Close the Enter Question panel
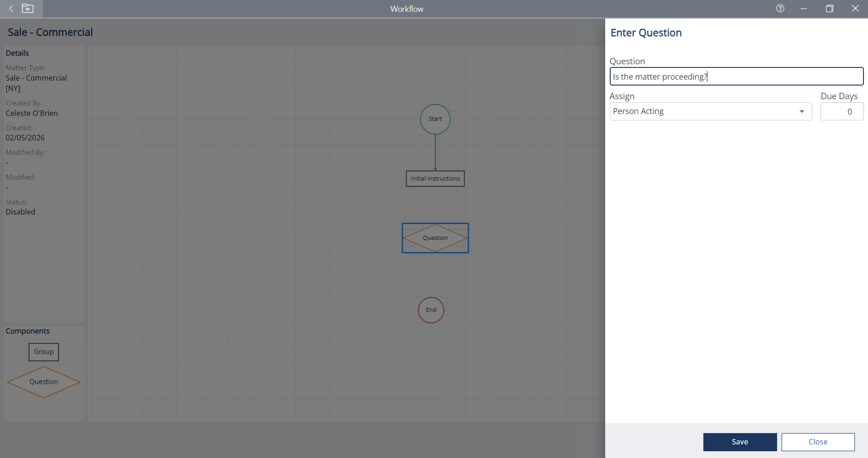The image size is (868, 458). tap(818, 442)
